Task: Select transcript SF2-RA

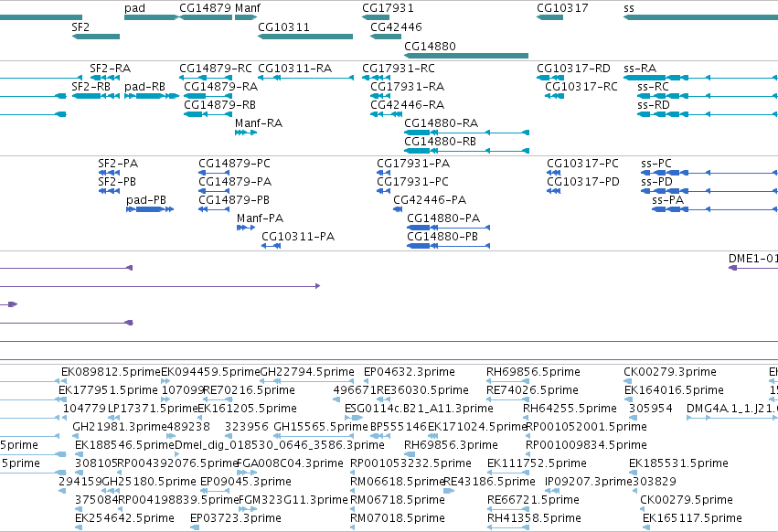Action: tap(105, 78)
